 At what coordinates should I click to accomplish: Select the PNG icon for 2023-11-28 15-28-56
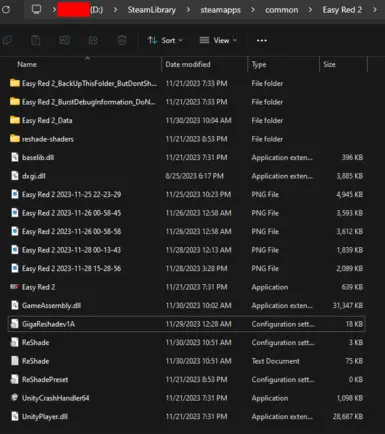(x=15, y=268)
